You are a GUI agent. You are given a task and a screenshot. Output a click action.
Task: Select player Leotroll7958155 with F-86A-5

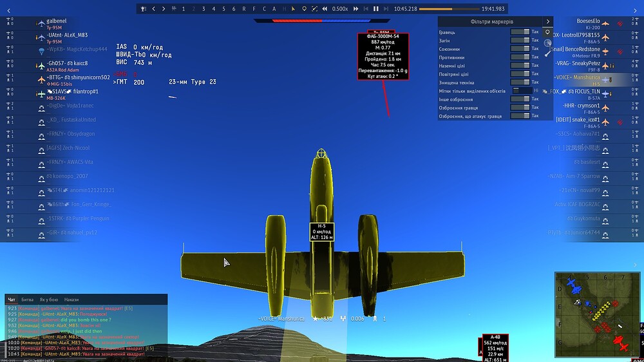pyautogui.click(x=576, y=35)
